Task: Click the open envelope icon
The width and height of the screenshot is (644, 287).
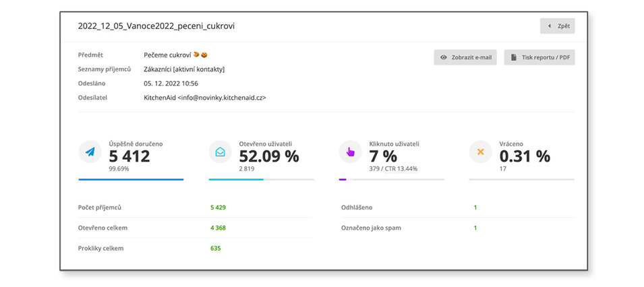Action: click(220, 152)
